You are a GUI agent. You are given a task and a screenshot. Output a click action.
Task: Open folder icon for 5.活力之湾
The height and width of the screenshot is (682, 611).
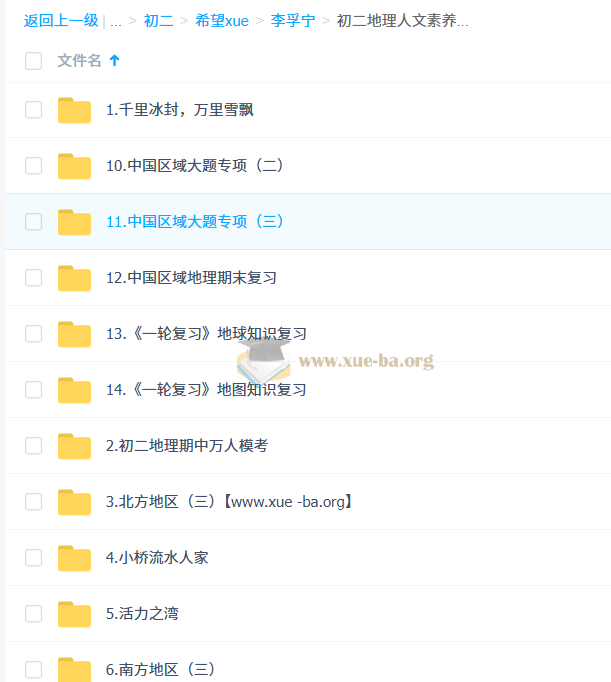[74, 614]
